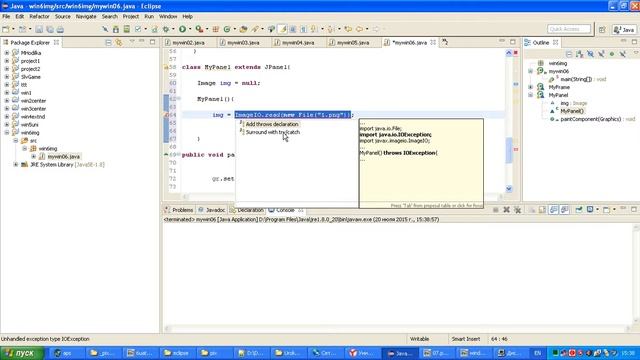Image resolution: width=640 pixels, height=360 pixels.
Task: Choose Surround with try/catch quick fix
Action: pos(273,132)
